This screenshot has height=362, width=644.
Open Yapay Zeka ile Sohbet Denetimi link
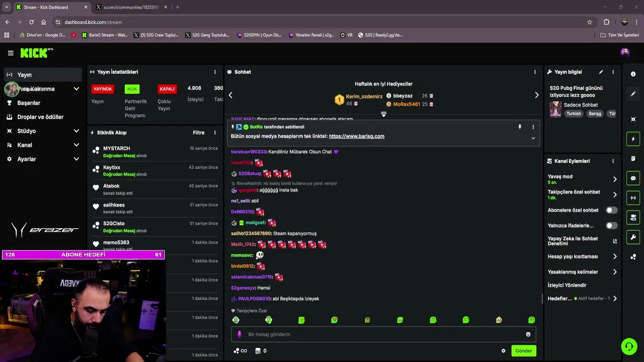click(582, 241)
